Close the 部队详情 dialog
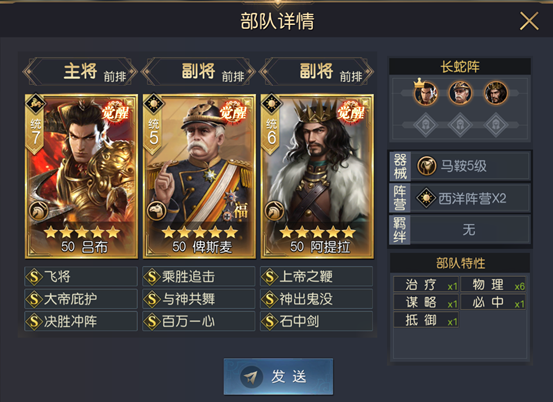The image size is (553, 402). click(529, 21)
